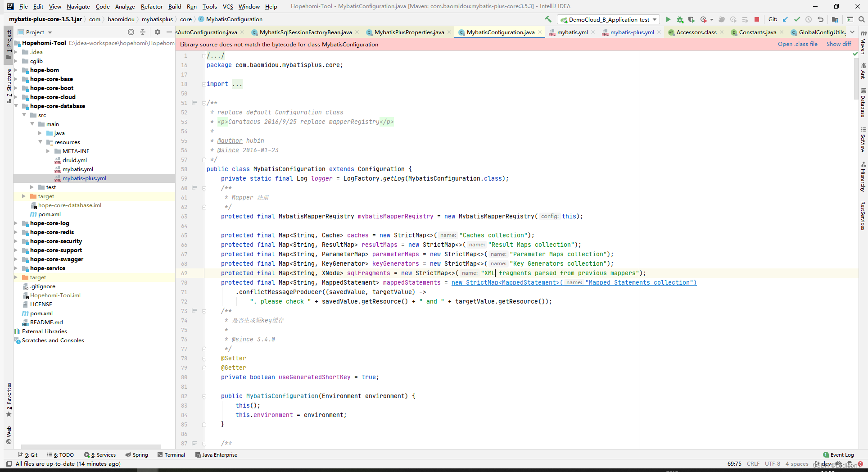This screenshot has width=868, height=472.
Task: Expand the test folder in tree
Action: [x=32, y=187]
